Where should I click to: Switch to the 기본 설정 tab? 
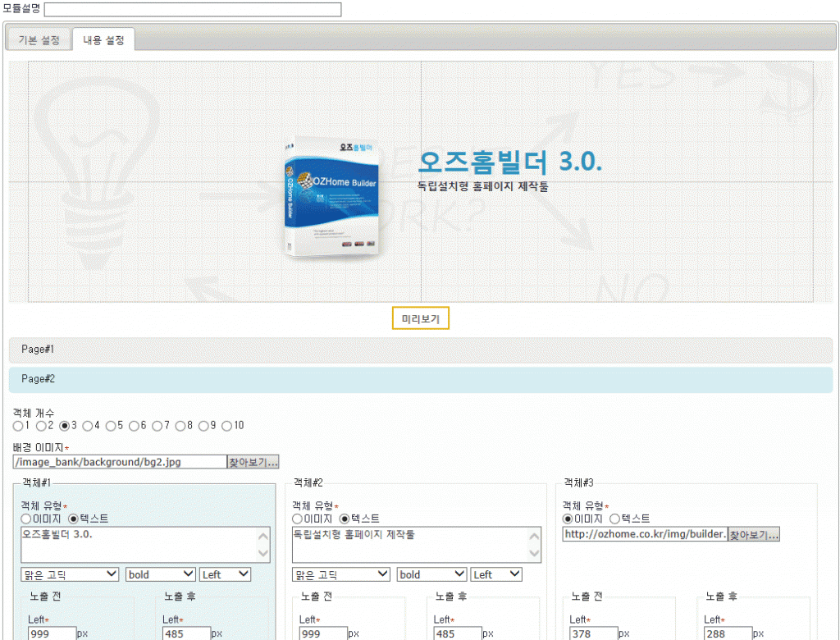39,40
